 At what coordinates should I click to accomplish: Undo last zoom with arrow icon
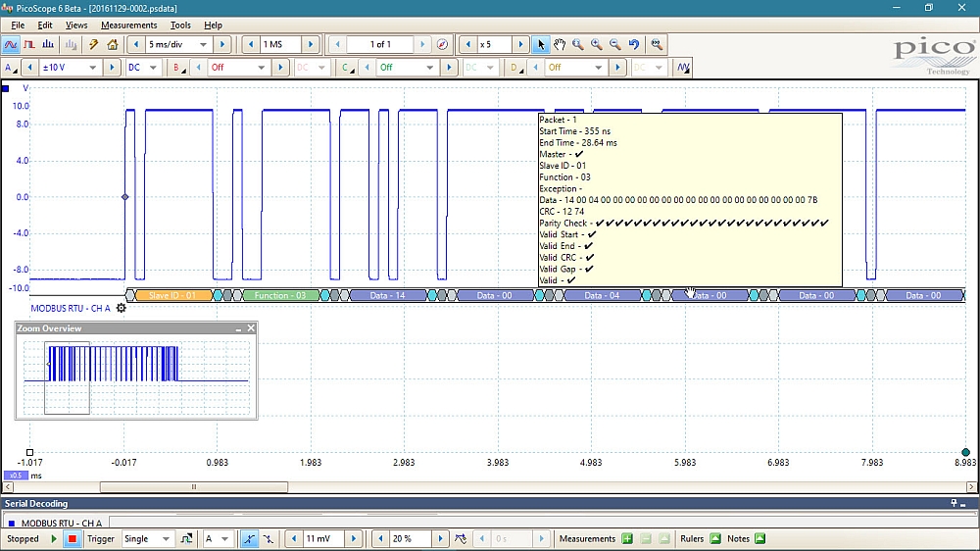coord(634,44)
